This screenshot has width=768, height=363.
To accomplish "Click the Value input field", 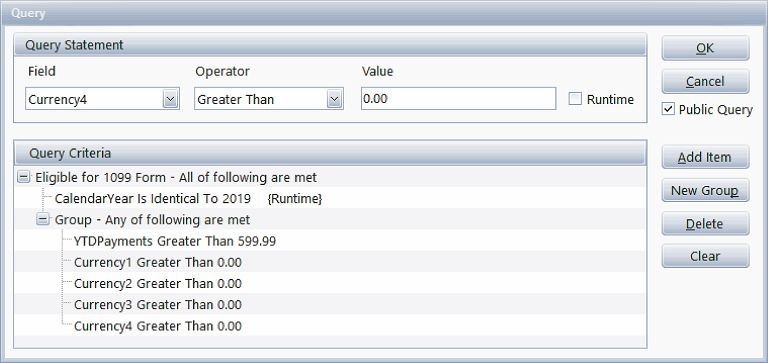I will click(x=458, y=99).
